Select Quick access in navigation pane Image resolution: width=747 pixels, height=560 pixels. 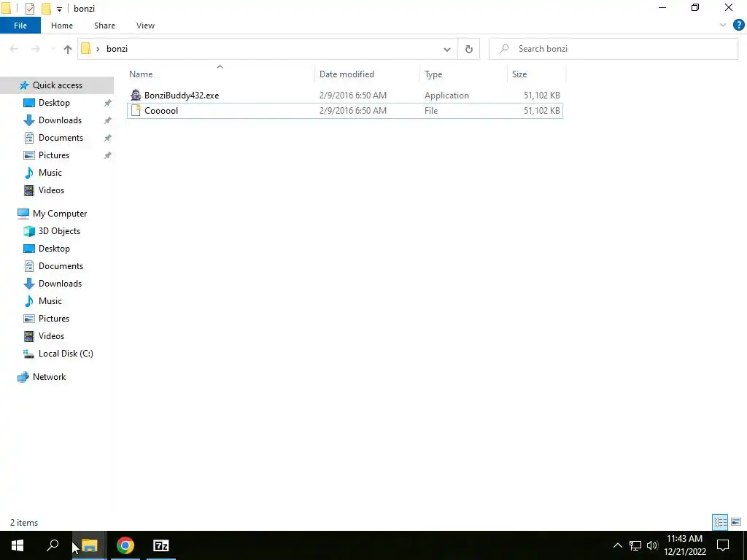[x=57, y=85]
